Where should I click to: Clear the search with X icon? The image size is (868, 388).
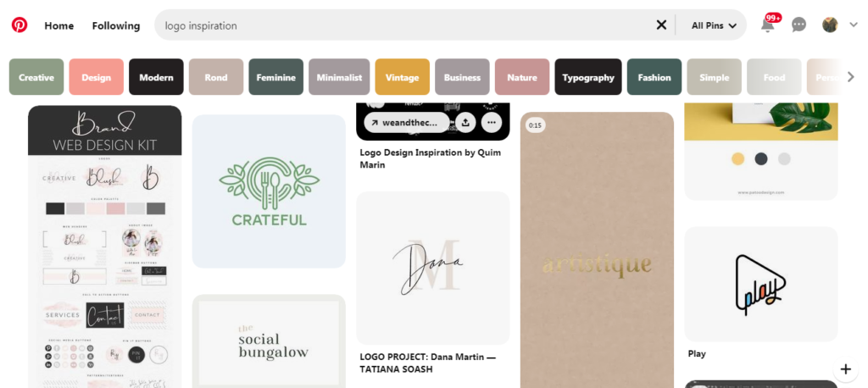[661, 25]
